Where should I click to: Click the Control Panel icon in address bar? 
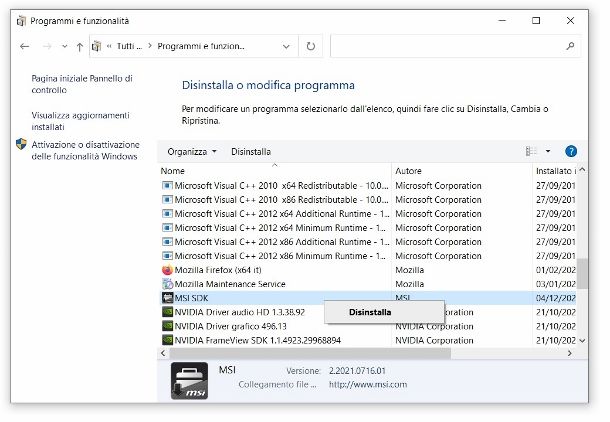96,47
